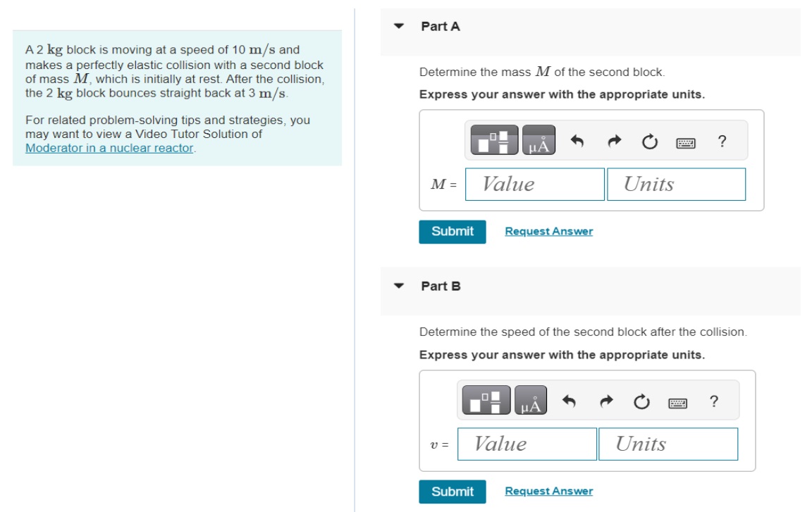Click the Value field for mass M
Viewport: 812px width, 512px height.
click(534, 185)
